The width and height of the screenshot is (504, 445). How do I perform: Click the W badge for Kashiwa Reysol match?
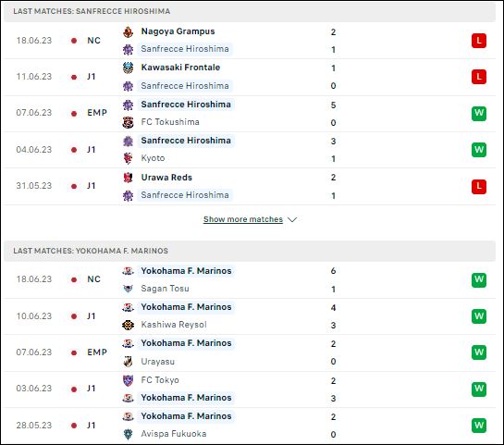[x=479, y=316]
